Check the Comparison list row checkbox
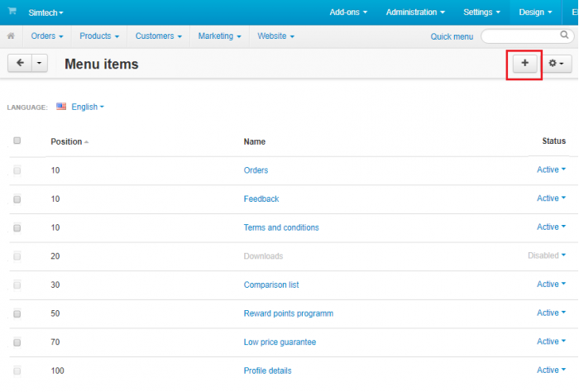Image resolution: width=579 pixels, height=392 pixels. (x=17, y=285)
